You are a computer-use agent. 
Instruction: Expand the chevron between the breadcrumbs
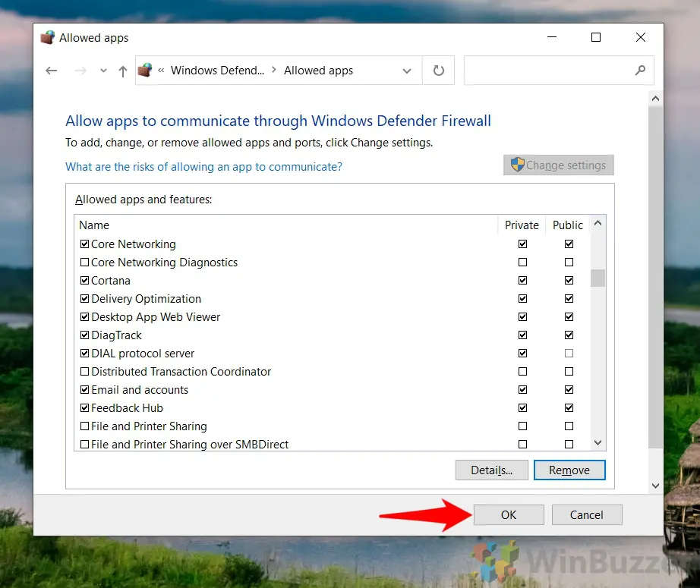(x=273, y=70)
